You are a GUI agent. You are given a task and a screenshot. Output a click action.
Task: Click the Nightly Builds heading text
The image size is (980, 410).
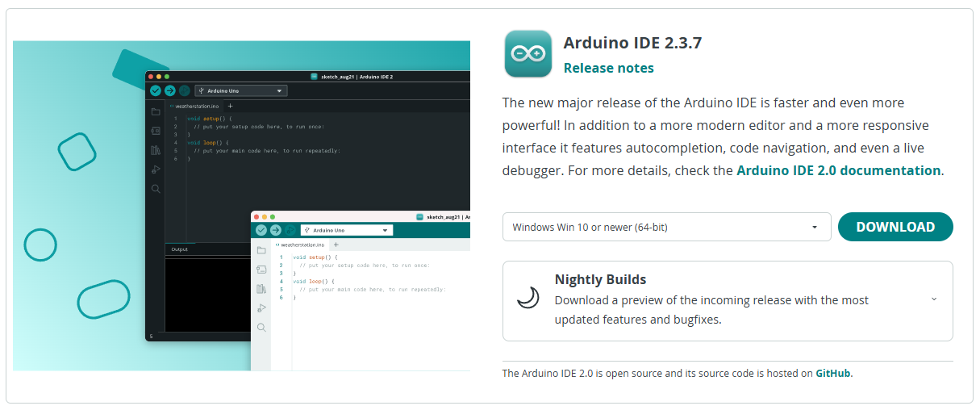coord(600,279)
